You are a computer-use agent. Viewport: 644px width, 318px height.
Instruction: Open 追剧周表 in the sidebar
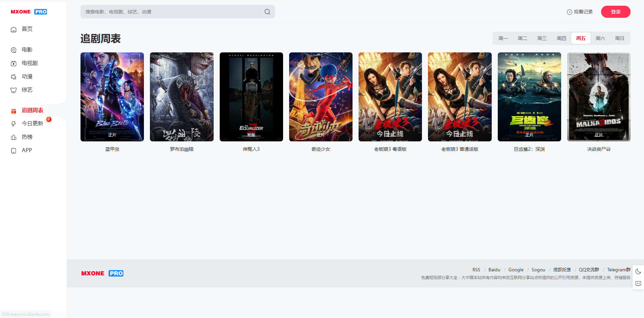point(33,110)
